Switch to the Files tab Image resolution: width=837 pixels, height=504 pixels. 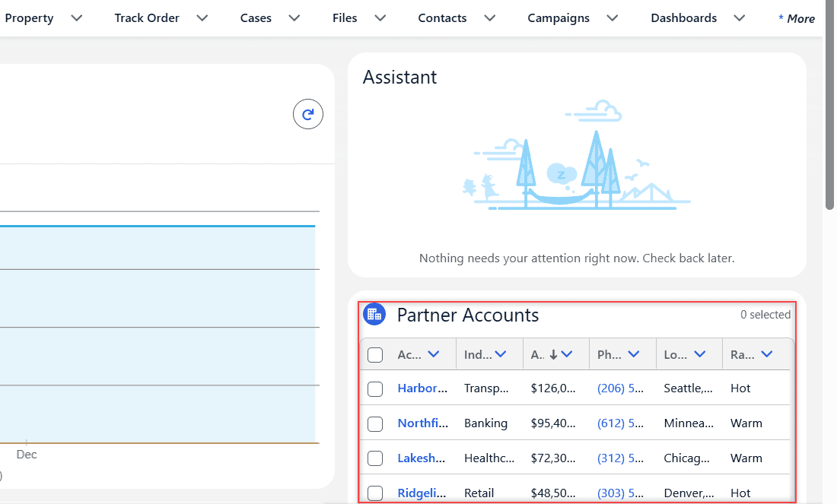point(345,18)
